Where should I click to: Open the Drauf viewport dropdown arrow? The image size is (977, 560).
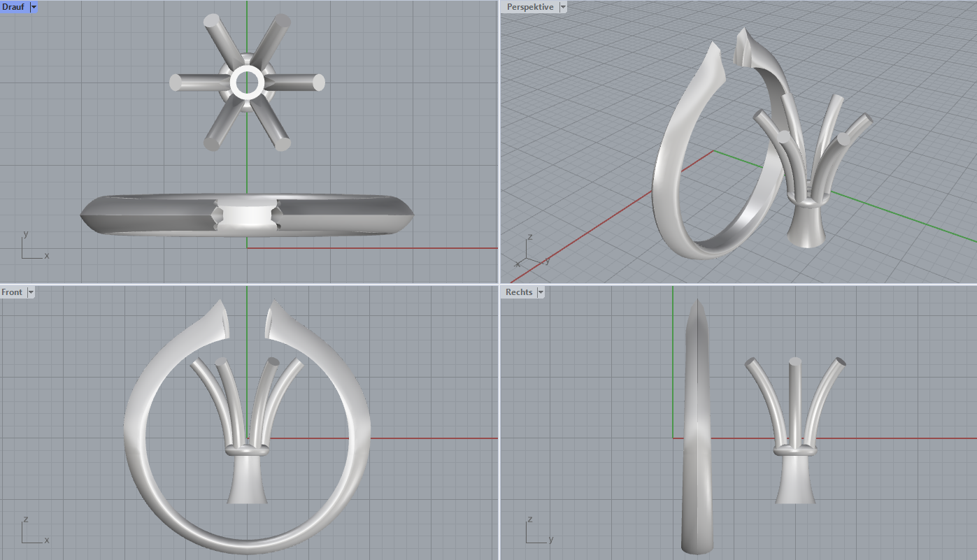pos(34,7)
